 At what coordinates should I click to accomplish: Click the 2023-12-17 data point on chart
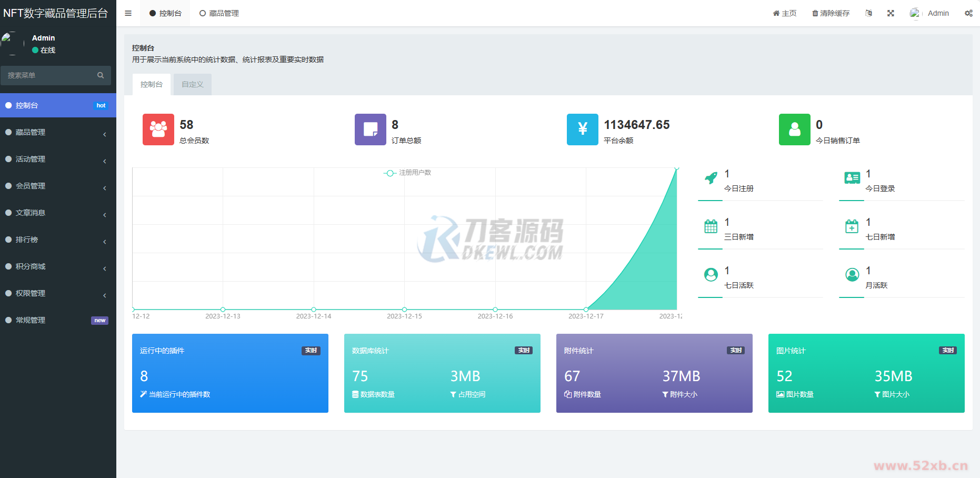click(x=586, y=310)
